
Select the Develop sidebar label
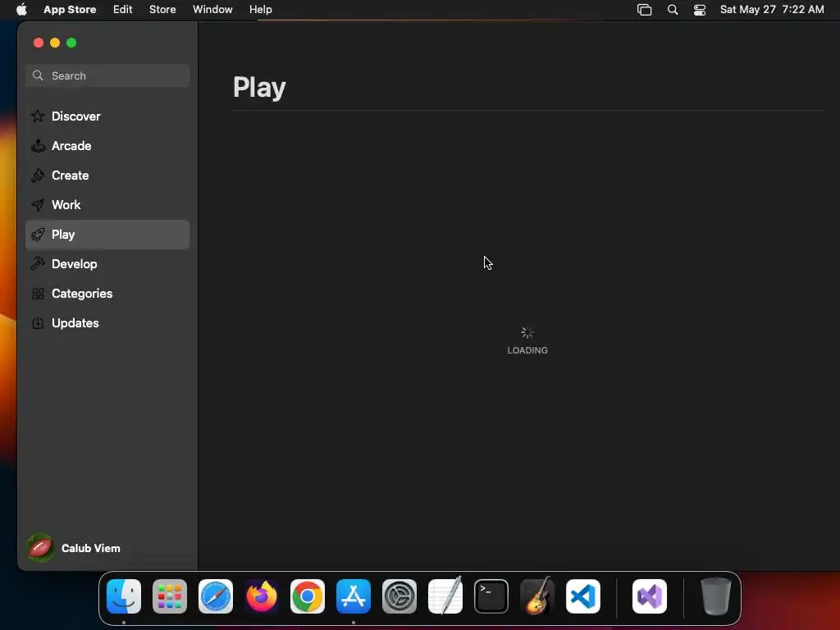point(75,263)
